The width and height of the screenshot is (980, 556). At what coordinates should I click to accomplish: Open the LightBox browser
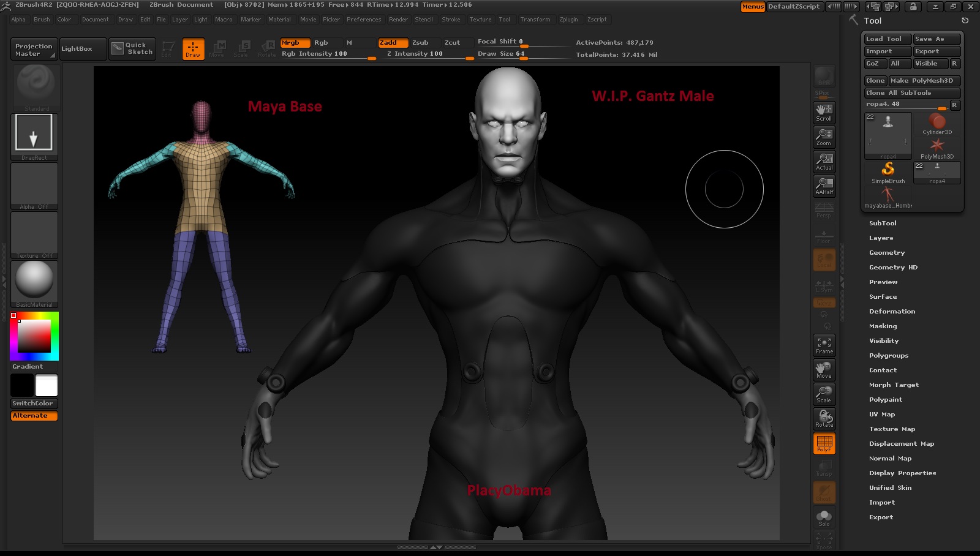pyautogui.click(x=83, y=48)
